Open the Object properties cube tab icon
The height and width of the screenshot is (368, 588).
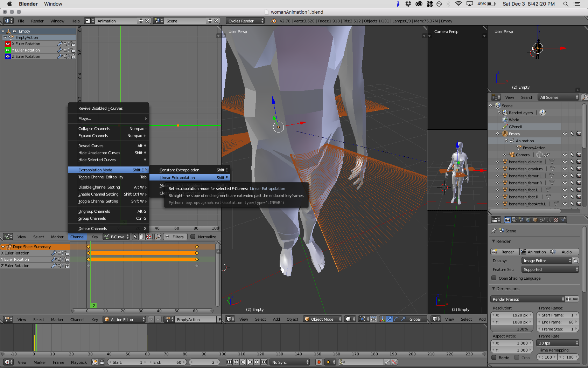pyautogui.click(x=535, y=220)
